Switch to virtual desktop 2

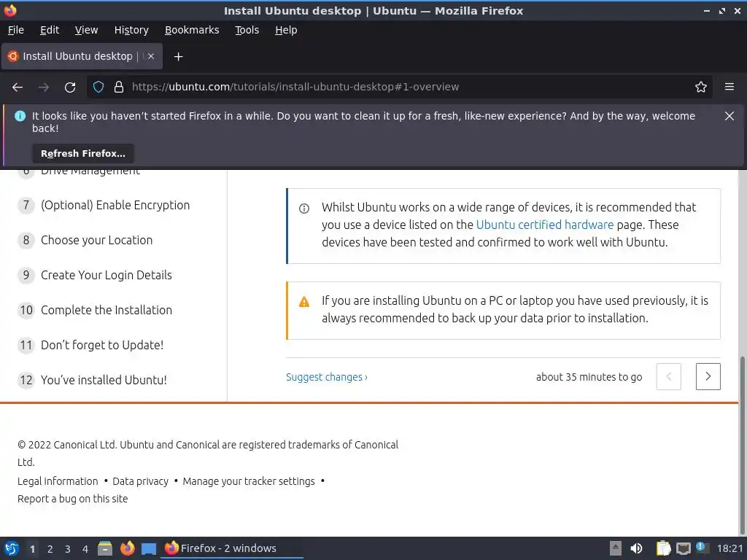50,549
